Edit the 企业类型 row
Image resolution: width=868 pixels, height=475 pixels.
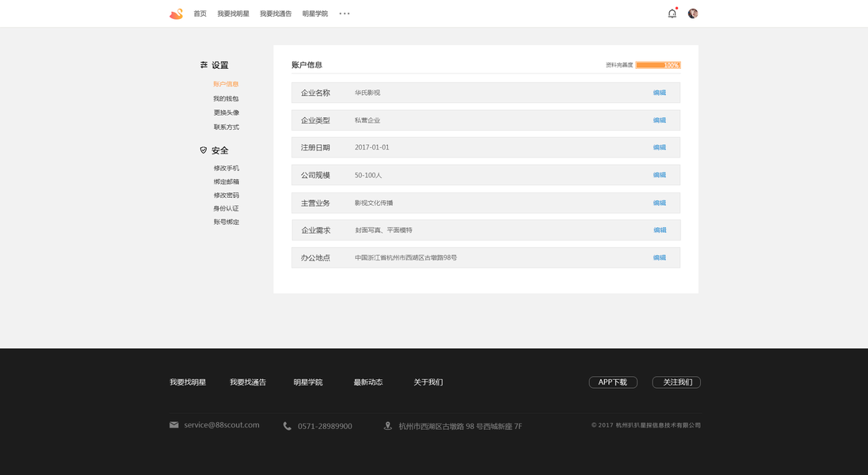pyautogui.click(x=659, y=120)
